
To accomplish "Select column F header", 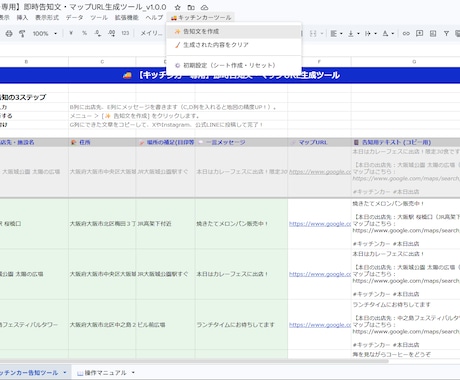I will tap(319, 62).
